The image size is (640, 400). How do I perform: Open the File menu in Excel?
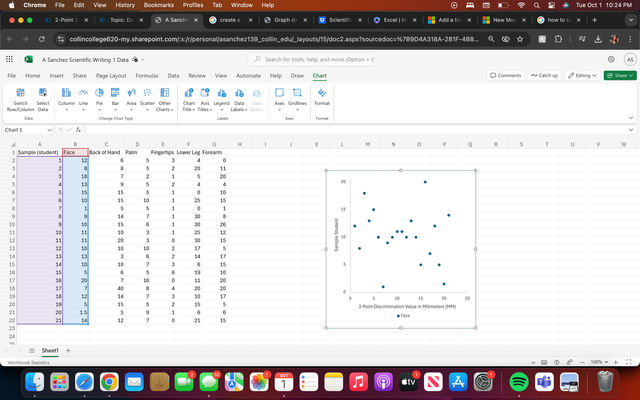pyautogui.click(x=11, y=76)
